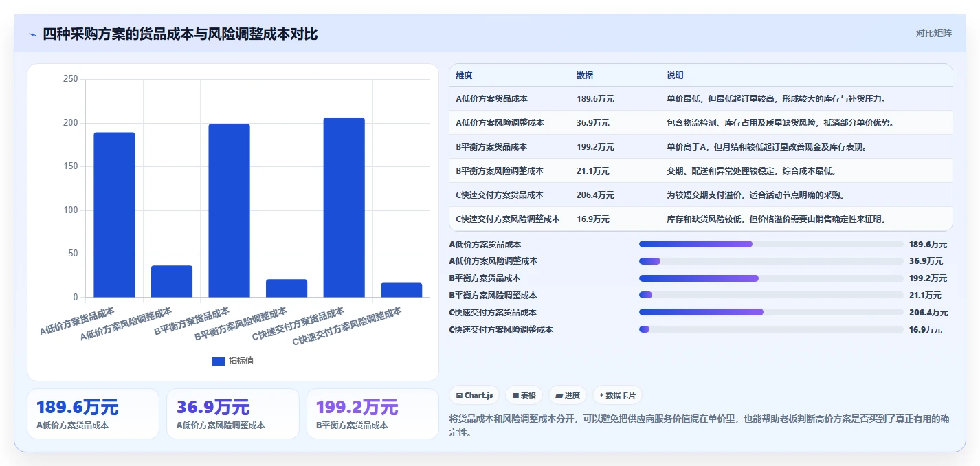This screenshot has height=466, width=980.
Task: Click the 206.4万元 value in the table
Action: [595, 195]
